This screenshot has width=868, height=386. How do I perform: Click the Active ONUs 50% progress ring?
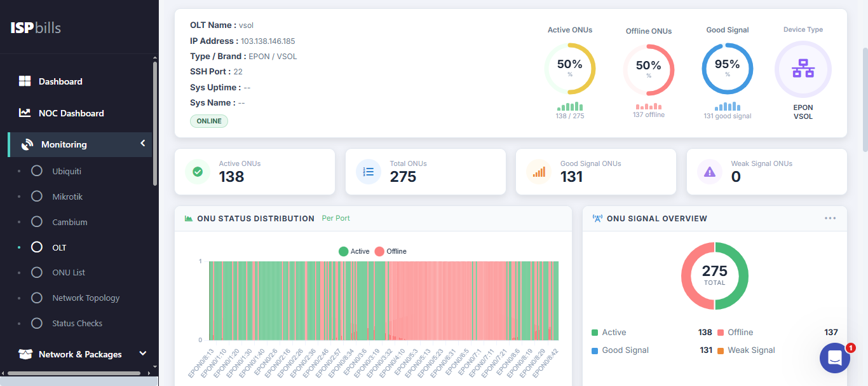[570, 68]
